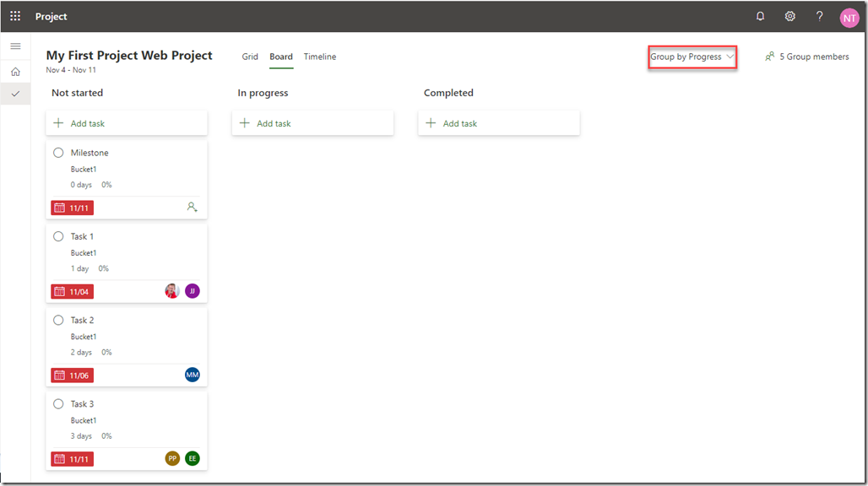Click the In progress column header

[263, 93]
